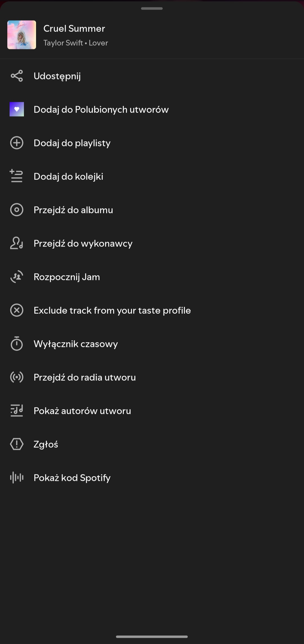Tap the sleep timer stopwatch icon
The width and height of the screenshot is (304, 644).
[17, 344]
